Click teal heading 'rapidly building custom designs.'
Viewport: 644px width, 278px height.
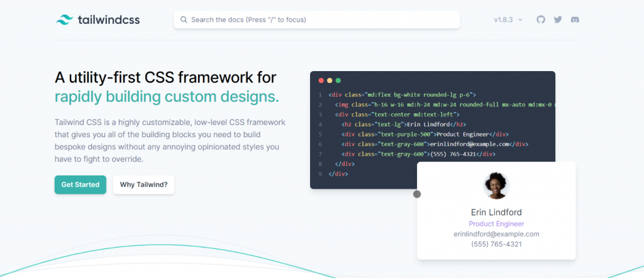click(167, 97)
